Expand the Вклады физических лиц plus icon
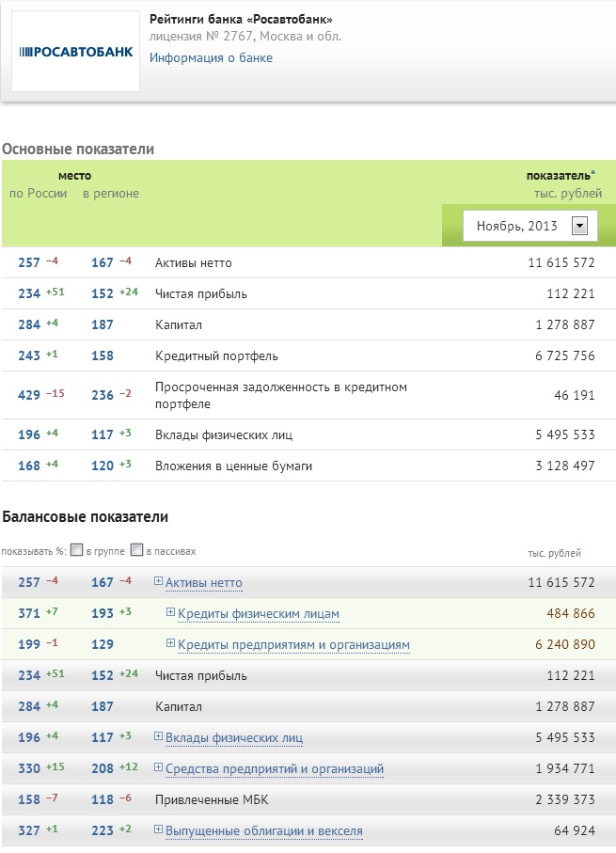This screenshot has height=853, width=616. coord(159,737)
